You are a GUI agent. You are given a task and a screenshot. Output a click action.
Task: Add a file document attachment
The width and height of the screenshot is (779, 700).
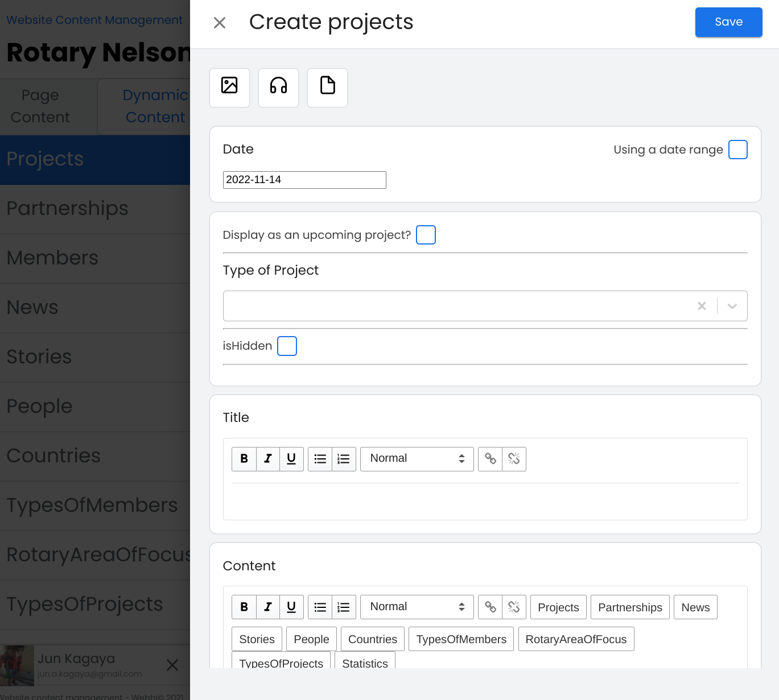[x=327, y=88]
